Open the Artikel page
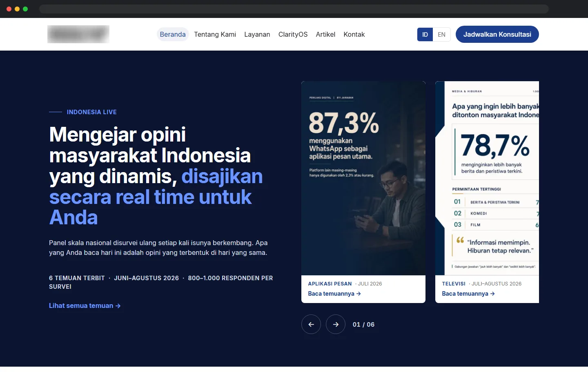Viewport: 588px width, 385px height. pyautogui.click(x=325, y=34)
